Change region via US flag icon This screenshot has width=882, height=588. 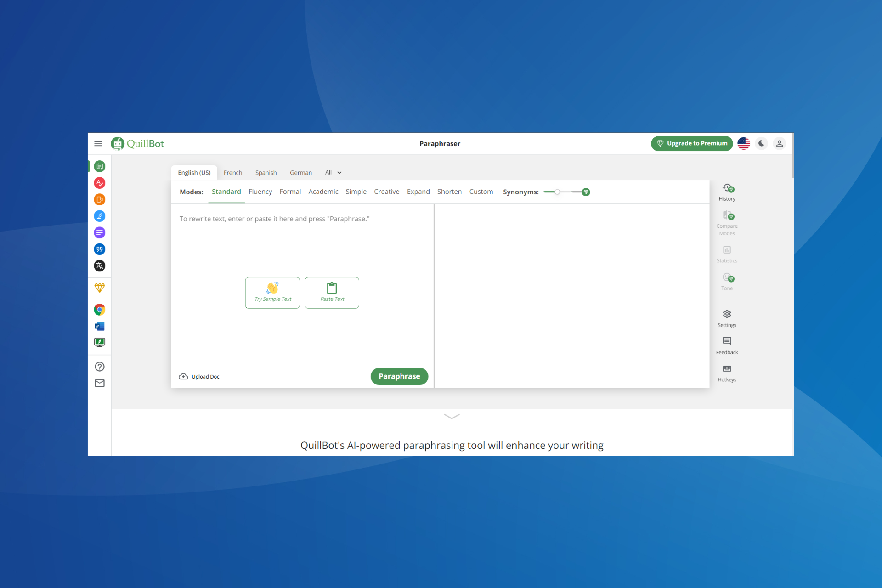point(744,143)
